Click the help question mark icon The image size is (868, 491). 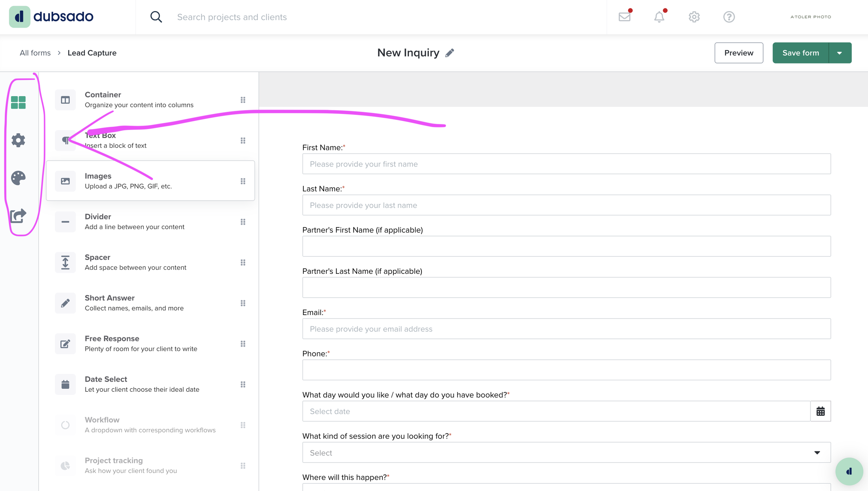(729, 17)
